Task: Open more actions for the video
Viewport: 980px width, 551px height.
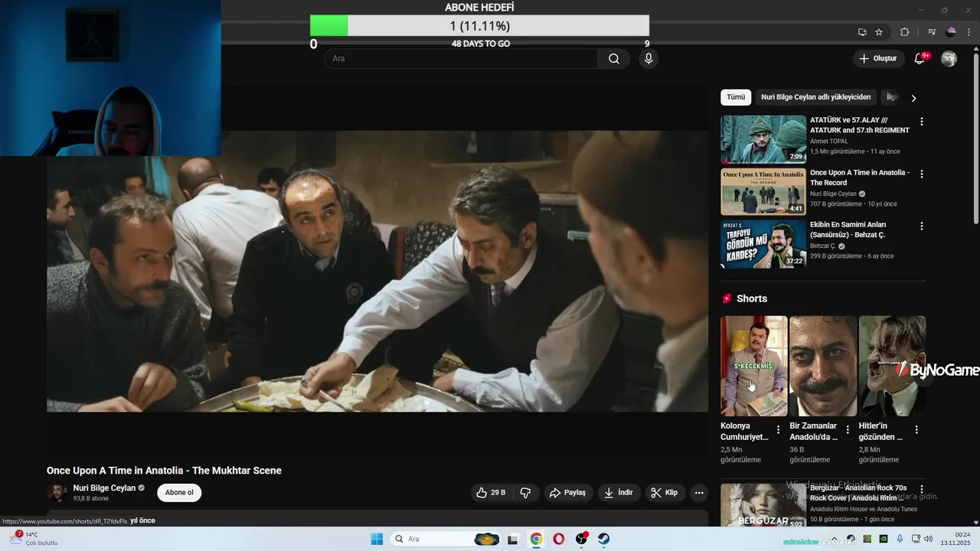Action: coord(699,493)
